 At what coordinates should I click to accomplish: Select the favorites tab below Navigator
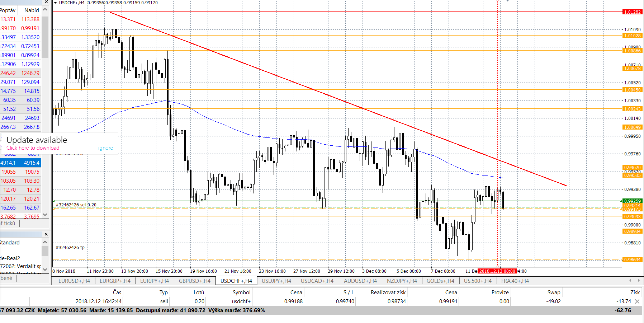(7, 278)
